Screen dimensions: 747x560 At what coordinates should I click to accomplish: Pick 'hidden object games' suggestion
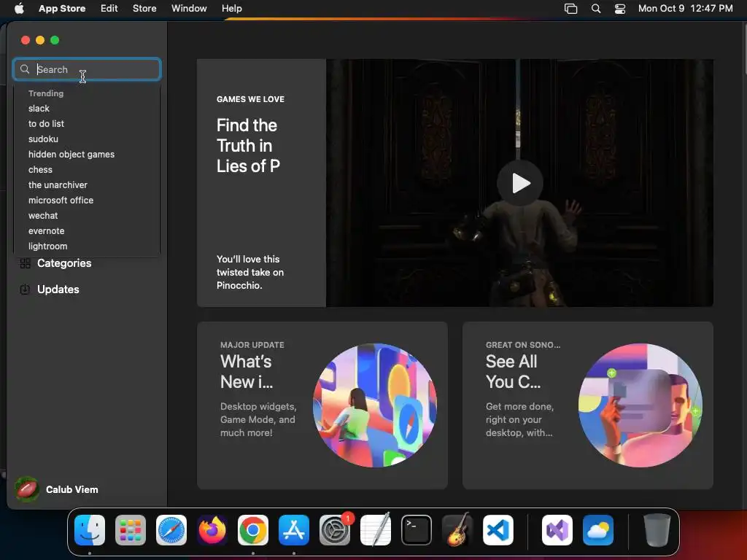(x=71, y=155)
